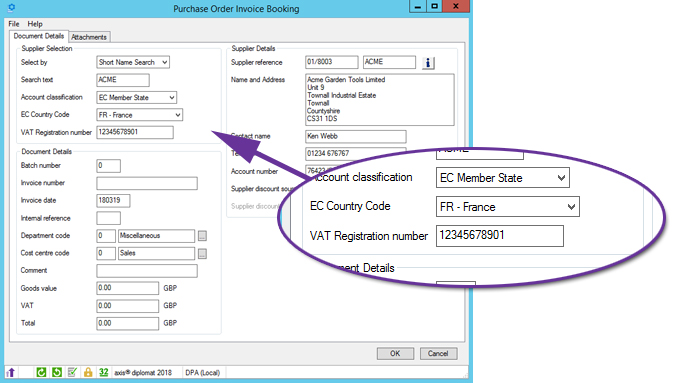676x383 pixels.
Task: Click the Miscellaneous department name field
Action: (156, 236)
